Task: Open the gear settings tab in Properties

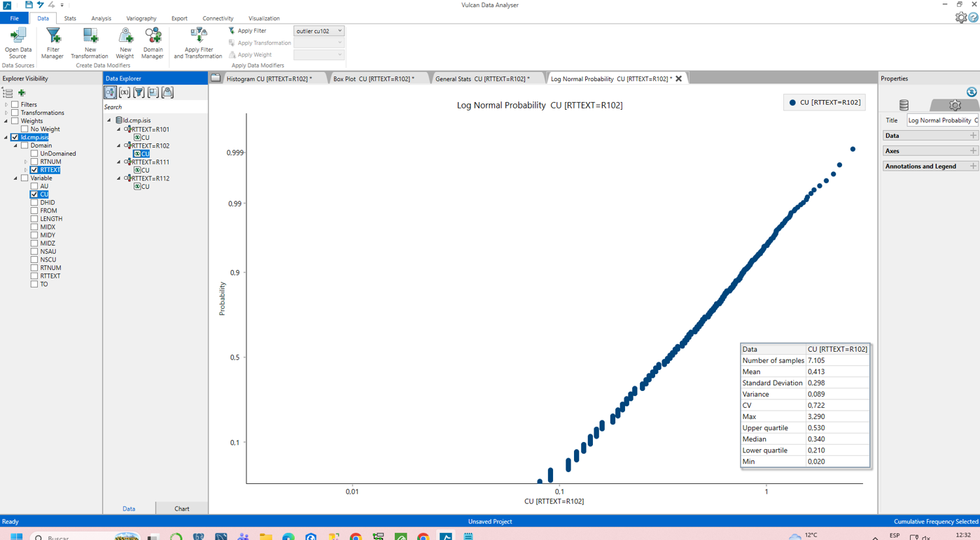Action: (955, 105)
